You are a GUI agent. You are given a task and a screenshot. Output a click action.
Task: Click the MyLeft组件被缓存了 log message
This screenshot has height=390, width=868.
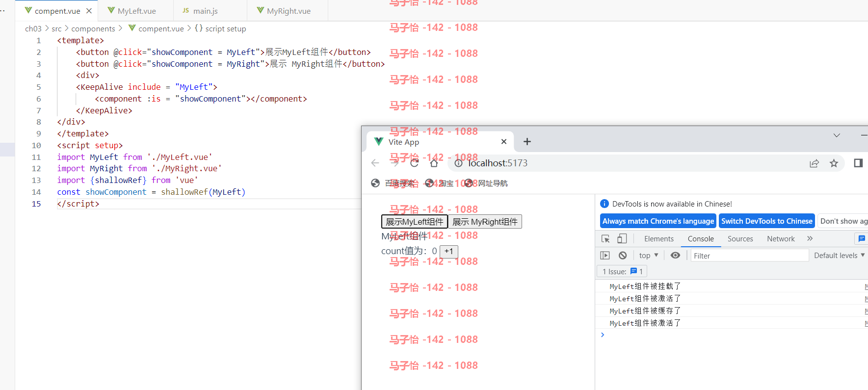(x=645, y=311)
